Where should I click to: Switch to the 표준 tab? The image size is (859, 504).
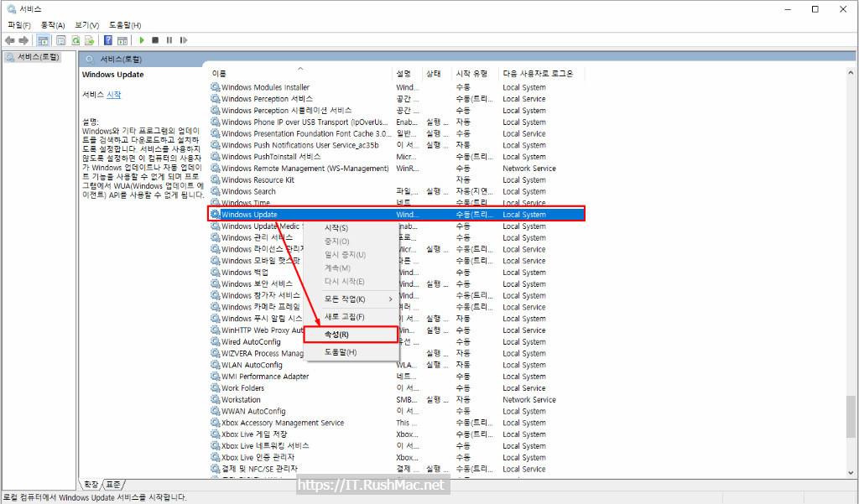pos(113,485)
